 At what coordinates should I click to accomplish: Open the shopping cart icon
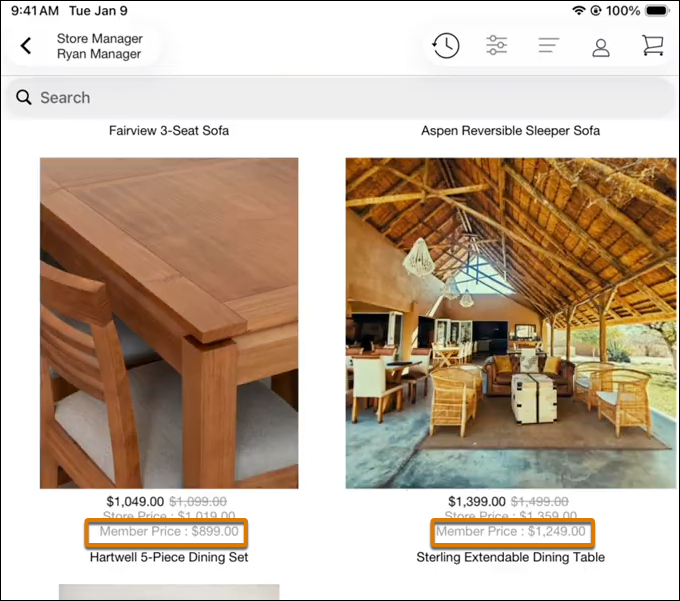click(653, 45)
